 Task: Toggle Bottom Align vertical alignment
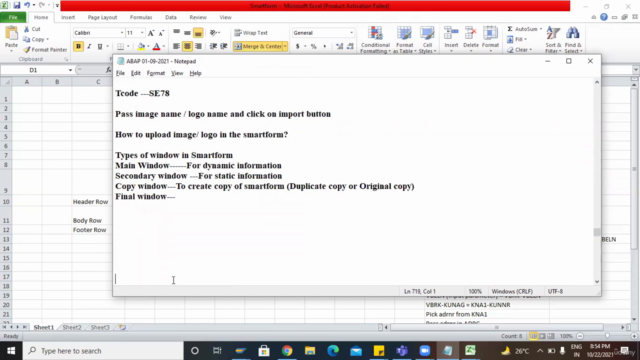tap(198, 33)
